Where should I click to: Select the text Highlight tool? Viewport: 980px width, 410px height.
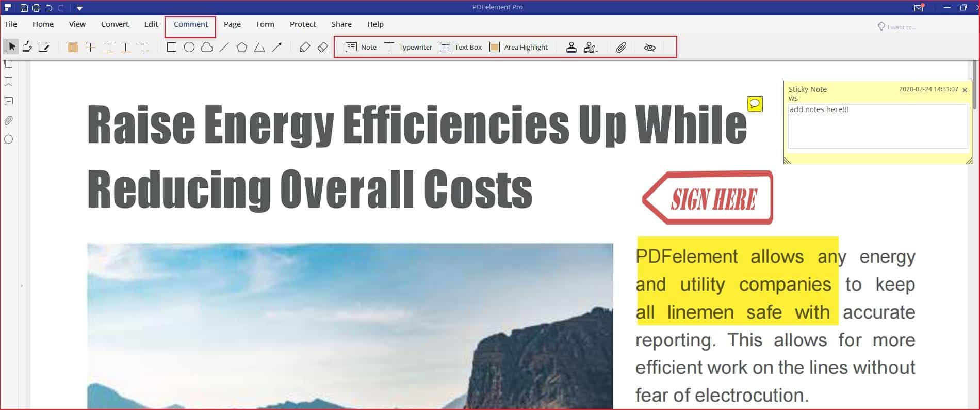73,48
